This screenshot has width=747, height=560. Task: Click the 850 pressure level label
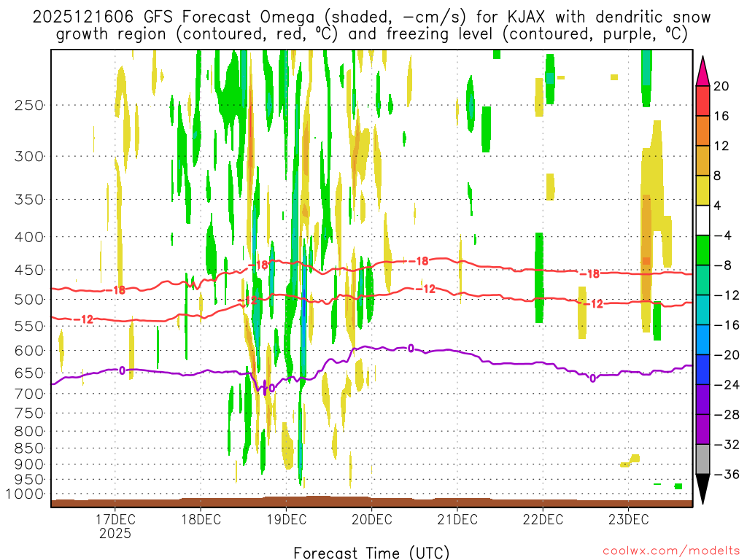coord(29,448)
